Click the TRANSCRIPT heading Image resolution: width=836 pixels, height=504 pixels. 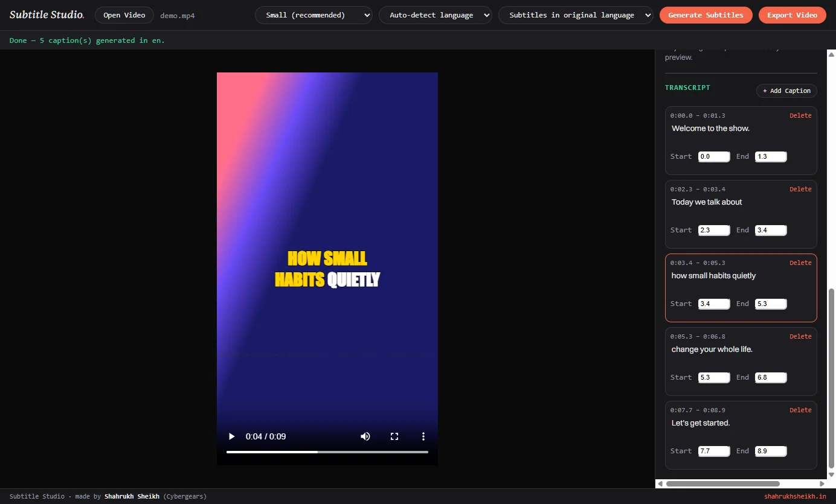click(x=687, y=88)
